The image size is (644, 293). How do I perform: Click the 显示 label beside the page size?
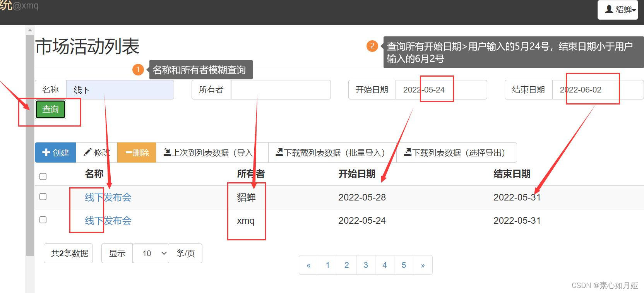click(x=117, y=254)
